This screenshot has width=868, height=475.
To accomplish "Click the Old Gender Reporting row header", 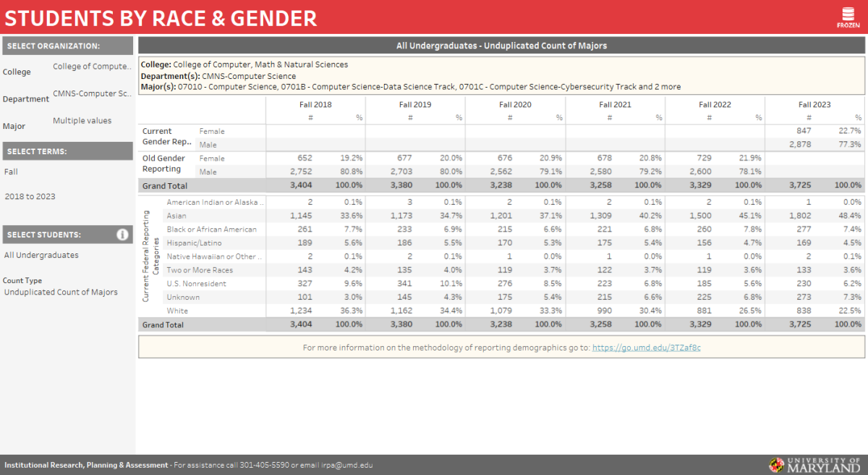I will 163,164.
